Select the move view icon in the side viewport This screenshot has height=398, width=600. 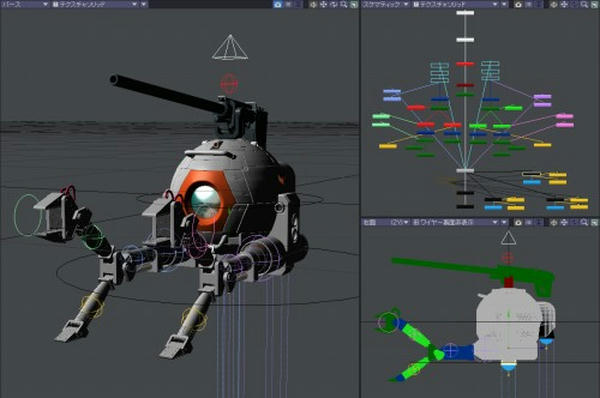[x=564, y=222]
